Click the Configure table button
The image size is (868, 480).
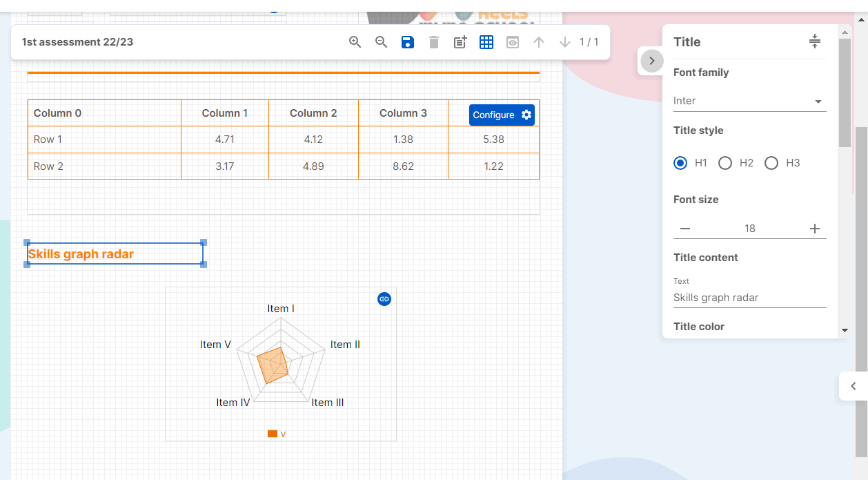click(502, 115)
